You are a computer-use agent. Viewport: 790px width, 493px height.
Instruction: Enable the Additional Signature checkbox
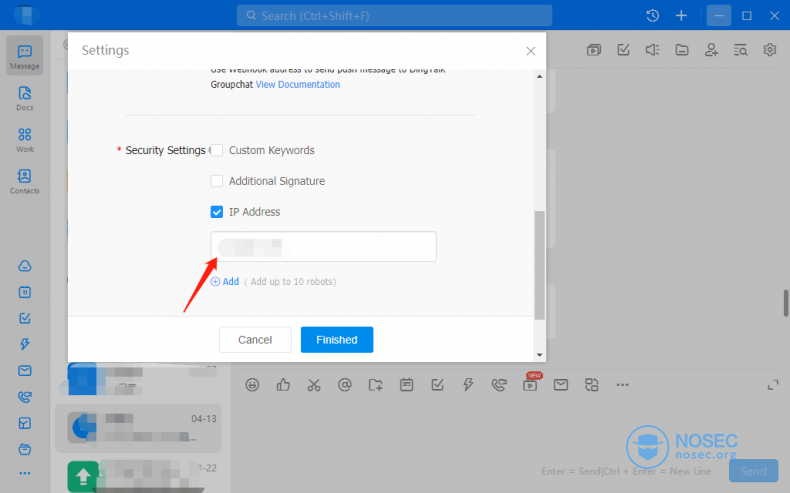pyautogui.click(x=217, y=181)
